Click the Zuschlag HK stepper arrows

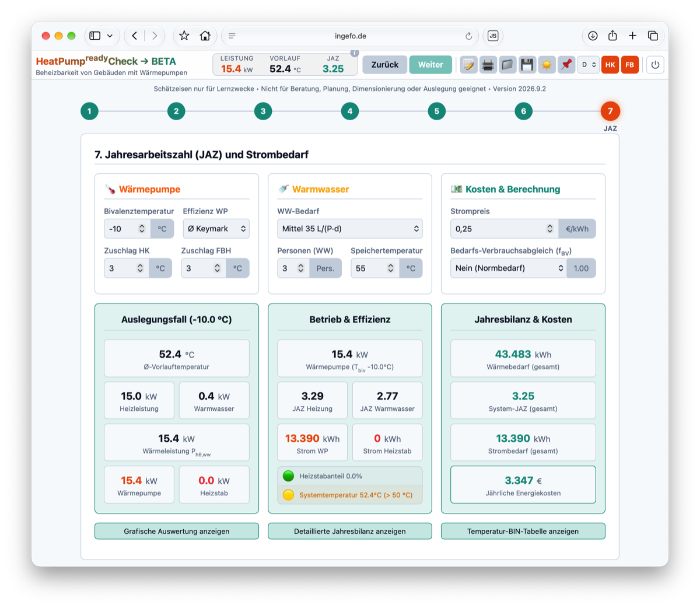coord(140,268)
